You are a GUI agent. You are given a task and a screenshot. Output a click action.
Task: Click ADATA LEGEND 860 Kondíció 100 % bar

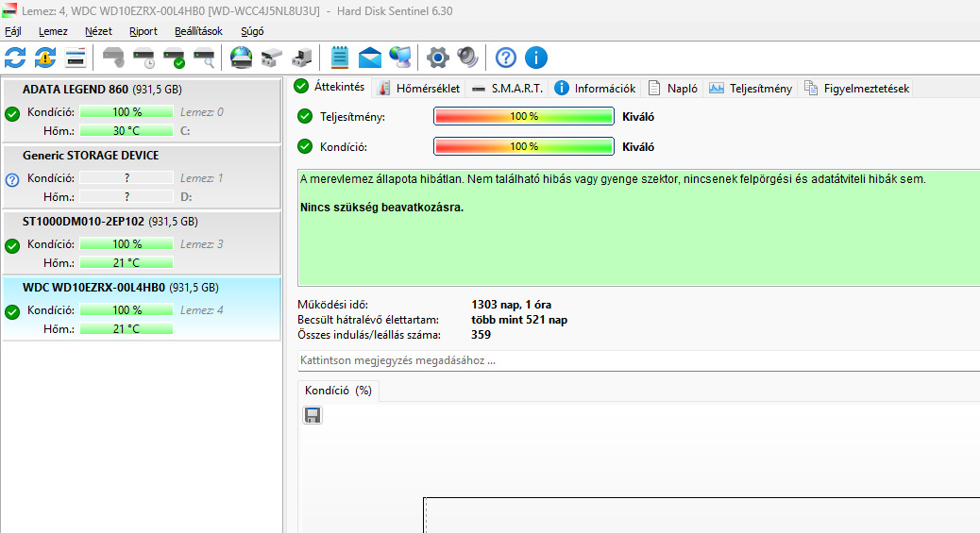coord(127,112)
